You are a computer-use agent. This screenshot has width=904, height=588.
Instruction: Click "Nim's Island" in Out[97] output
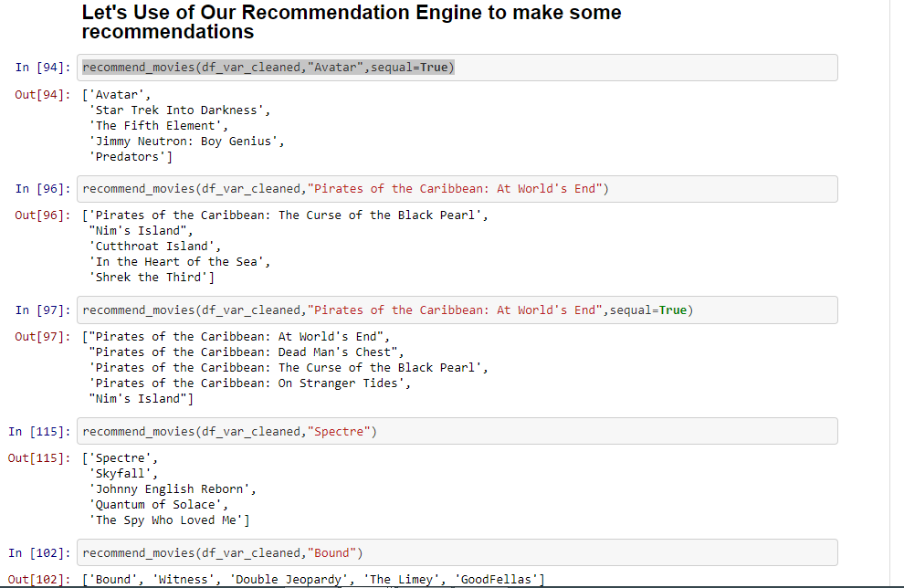coord(141,398)
